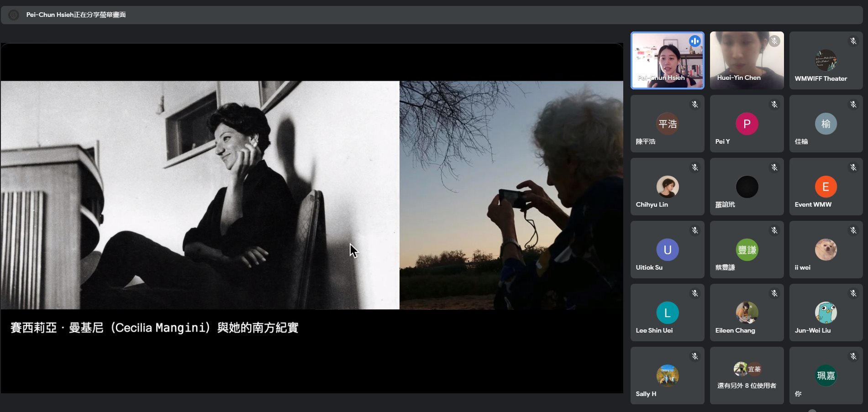Viewport: 868px width, 412px height.
Task: Click the audio speaking indicator on Pei-Chun Hsieh
Action: click(x=694, y=41)
